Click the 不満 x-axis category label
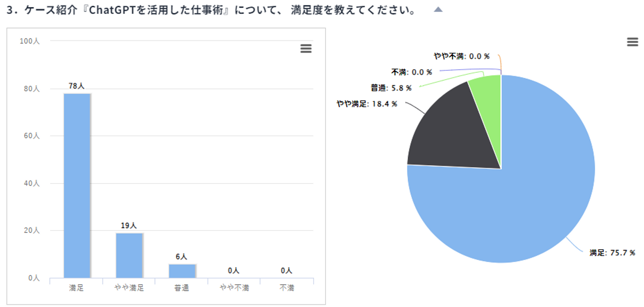644x307 pixels. [287, 288]
